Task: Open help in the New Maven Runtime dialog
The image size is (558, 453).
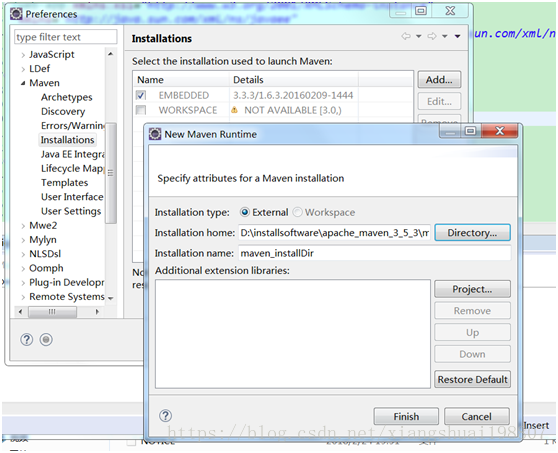Action: click(165, 416)
